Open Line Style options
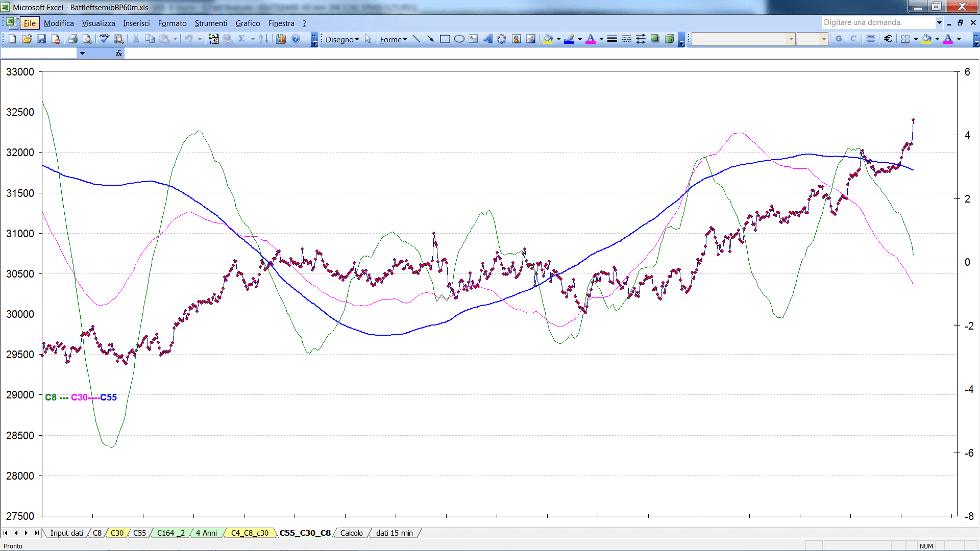 pos(612,39)
